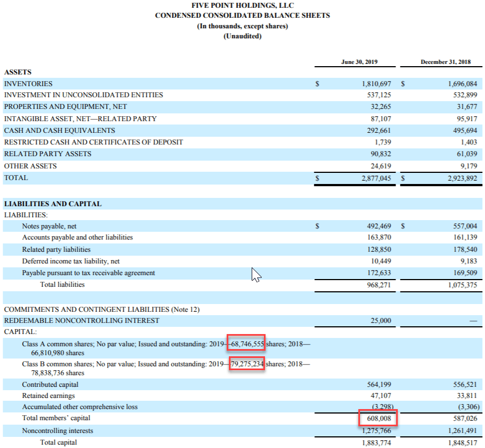Click COMMITMENTS AND CONTINGENT LIABILITIES (Note 12)
485x448 pixels.
coord(102,310)
